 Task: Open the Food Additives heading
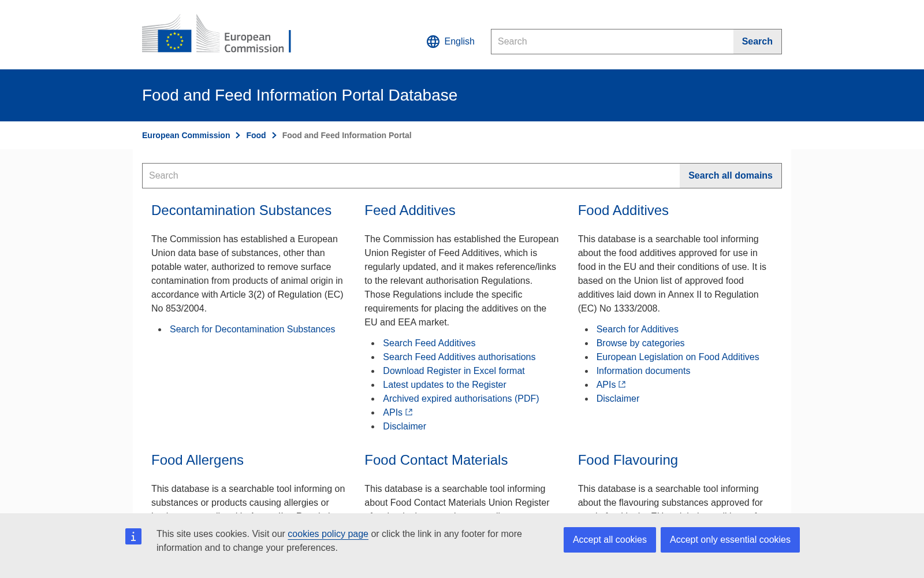point(623,210)
